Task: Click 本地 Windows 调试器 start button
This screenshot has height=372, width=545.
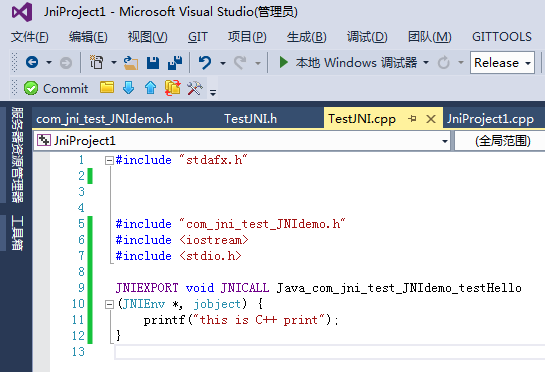Action: coord(356,63)
